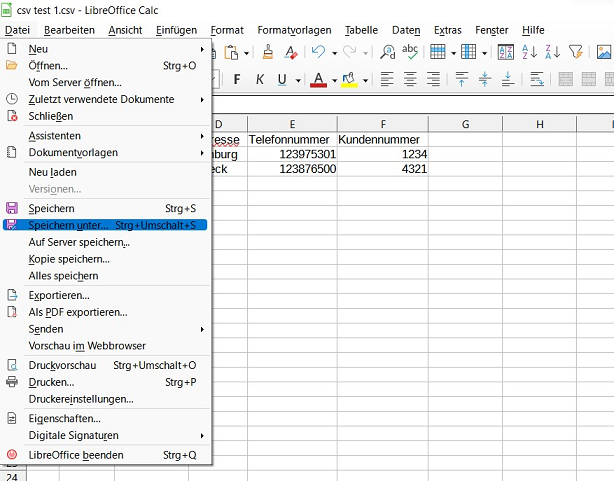This screenshot has height=481, width=614.
Task: Select Kopie speichern... entry
Action: click(105, 259)
